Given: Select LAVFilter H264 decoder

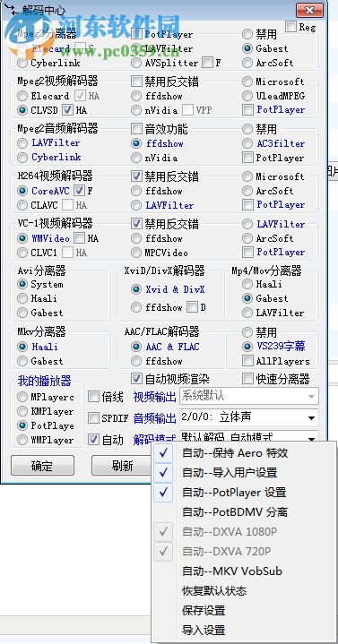Looking at the screenshot, I should pos(136,205).
